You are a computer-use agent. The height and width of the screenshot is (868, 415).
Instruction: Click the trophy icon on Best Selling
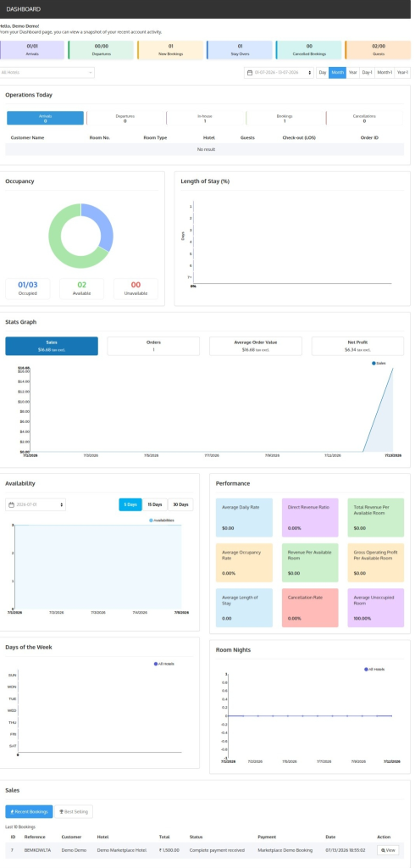(x=62, y=811)
